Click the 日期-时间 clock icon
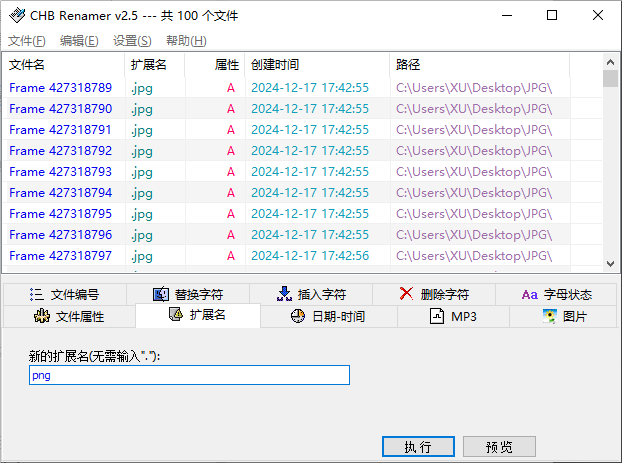622x463 pixels. [x=298, y=316]
